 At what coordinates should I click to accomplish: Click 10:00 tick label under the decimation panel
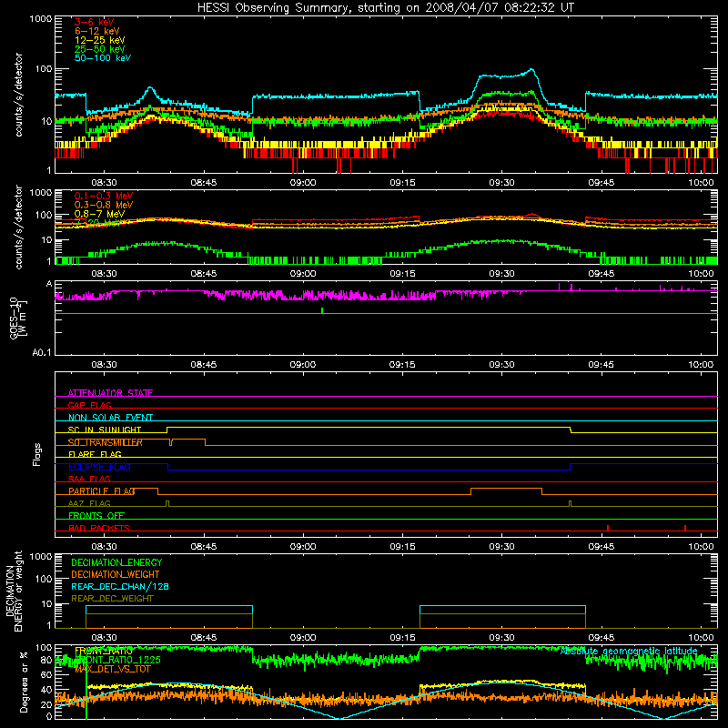click(x=701, y=638)
